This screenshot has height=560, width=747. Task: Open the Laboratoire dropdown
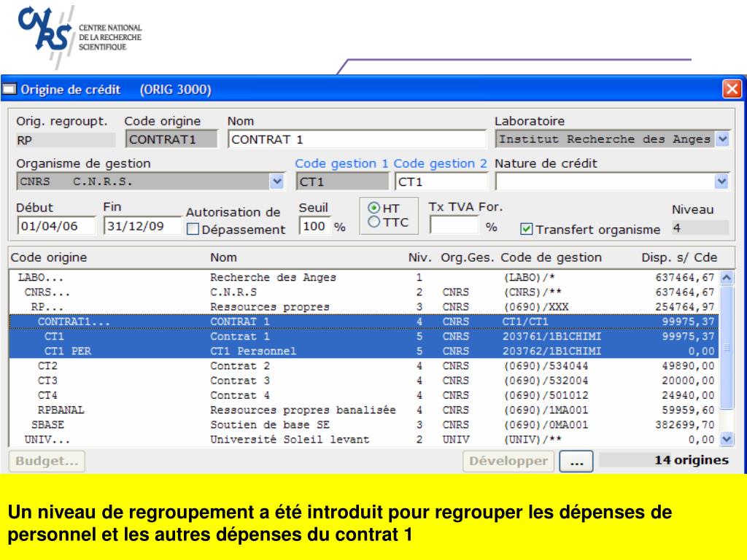click(x=723, y=139)
